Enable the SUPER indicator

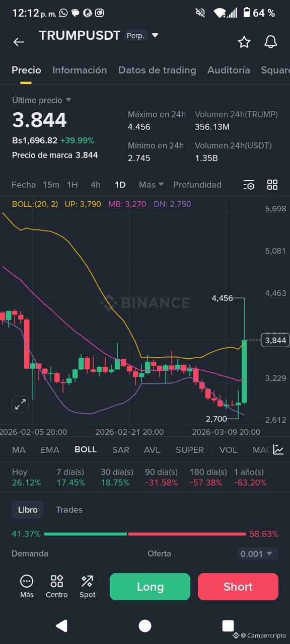[x=190, y=450]
